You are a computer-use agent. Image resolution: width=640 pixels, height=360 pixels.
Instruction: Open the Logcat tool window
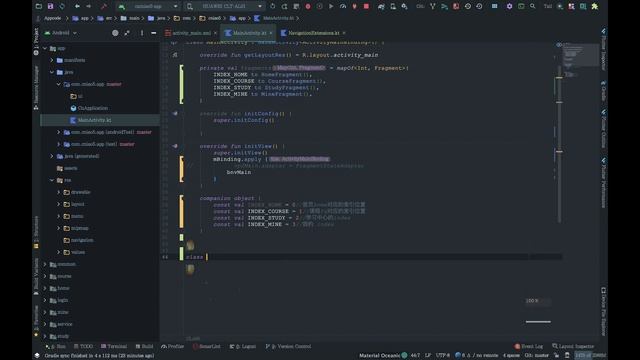(243, 346)
